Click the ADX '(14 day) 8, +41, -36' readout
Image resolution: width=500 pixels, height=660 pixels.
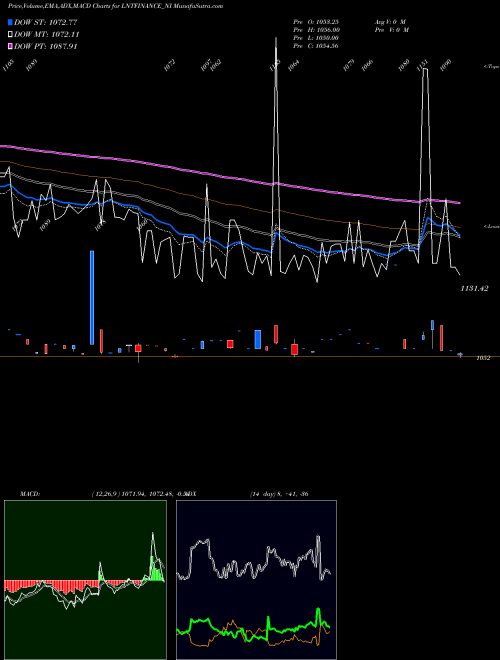pos(279,494)
